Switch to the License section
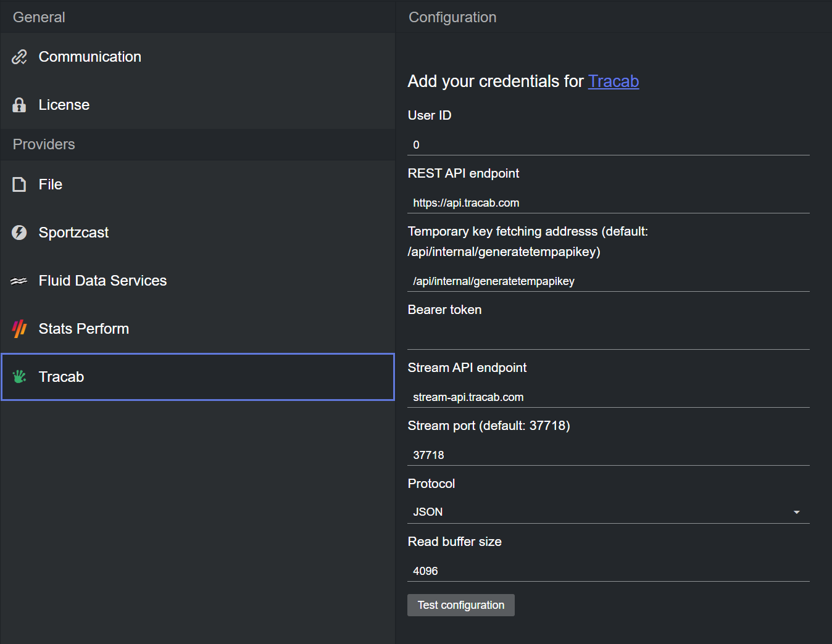Image resolution: width=832 pixels, height=644 pixels. [x=64, y=105]
